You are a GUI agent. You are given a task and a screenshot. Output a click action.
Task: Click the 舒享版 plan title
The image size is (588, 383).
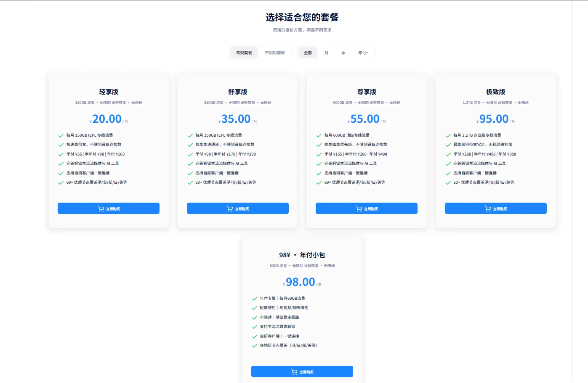[238, 92]
